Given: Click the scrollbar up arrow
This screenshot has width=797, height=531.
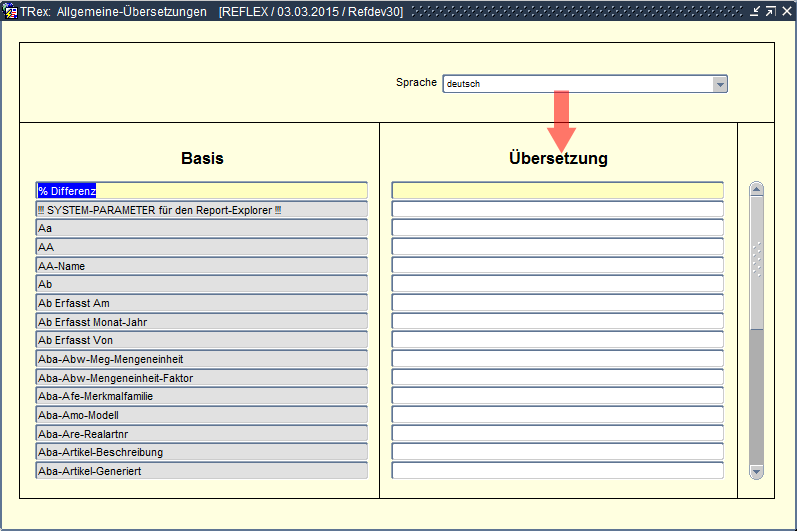Looking at the screenshot, I should click(756, 189).
